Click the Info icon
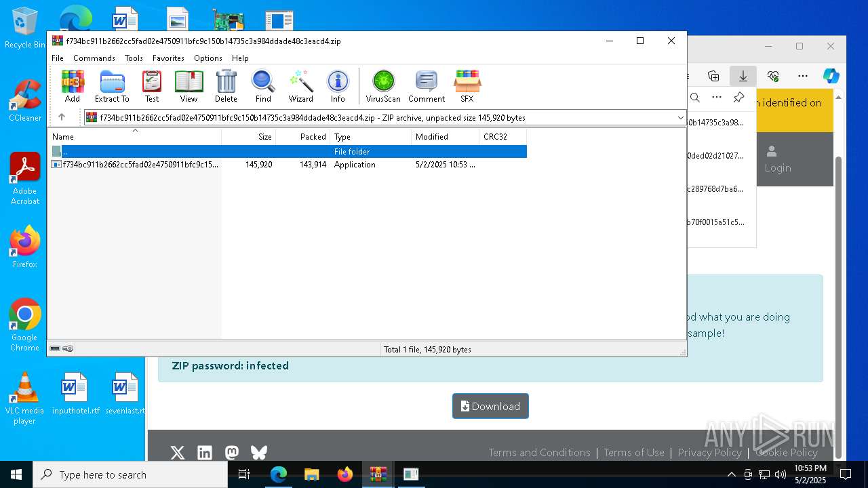Screen dimensions: 868x488 (x=338, y=86)
